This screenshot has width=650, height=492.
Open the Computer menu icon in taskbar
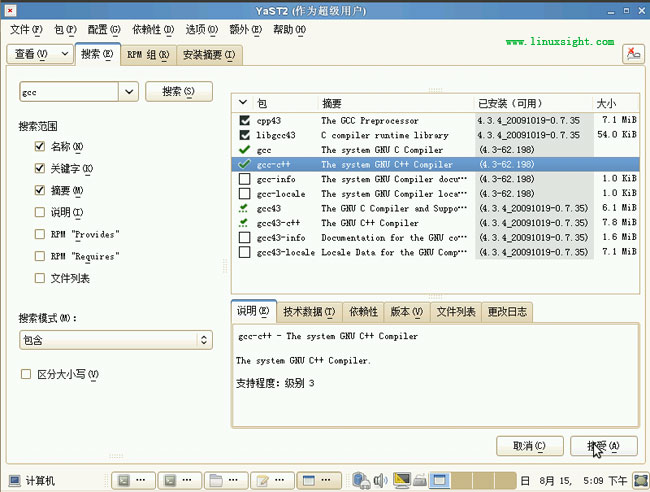point(15,481)
